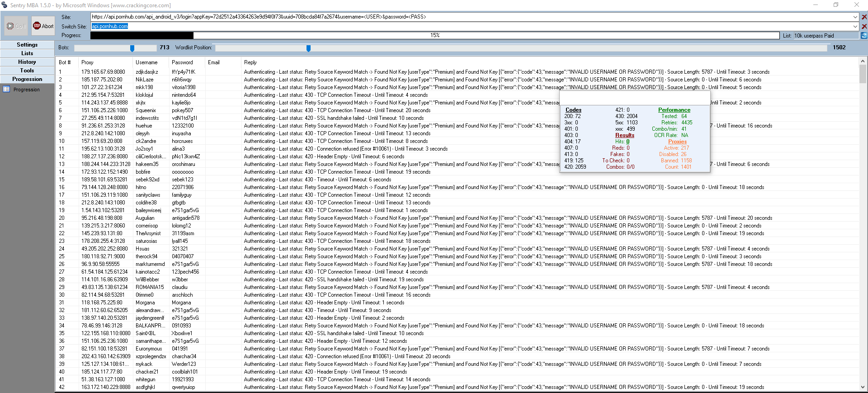Click the 'OCR Rate: NA' statistic

[x=671, y=135]
